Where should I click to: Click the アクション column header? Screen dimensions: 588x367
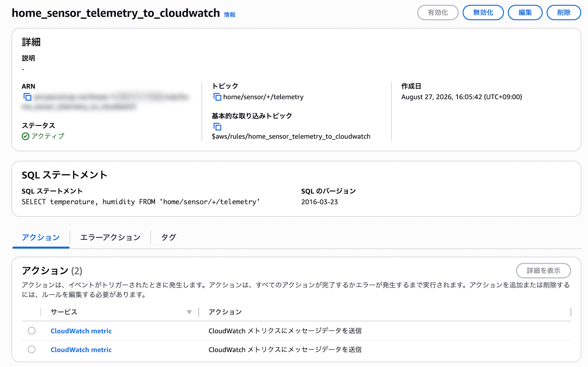tap(225, 312)
